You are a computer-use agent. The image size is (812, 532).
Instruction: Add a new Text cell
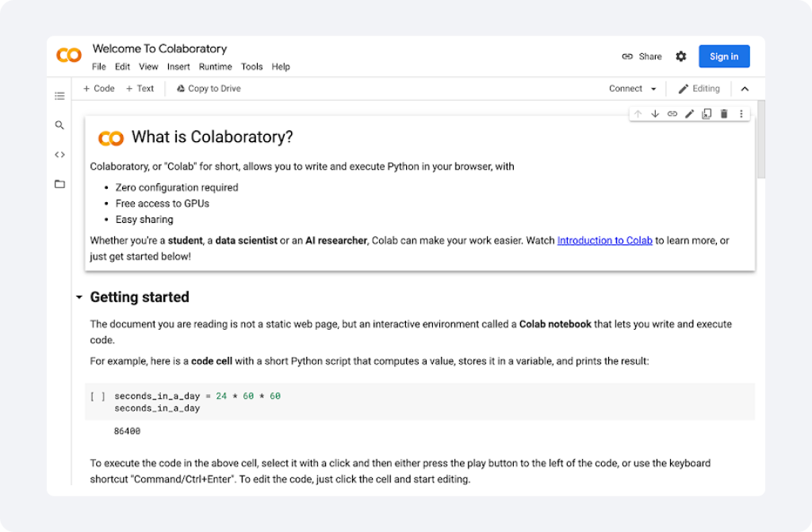point(140,89)
